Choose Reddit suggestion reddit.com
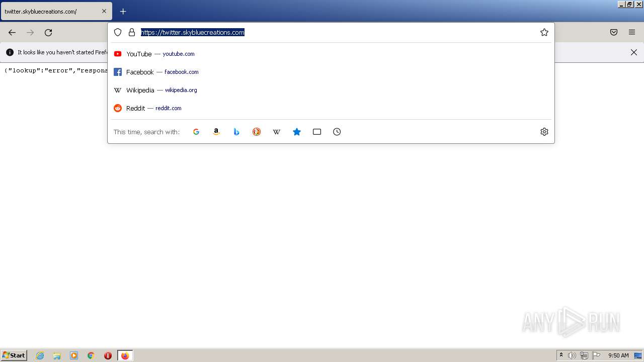 pos(331,108)
